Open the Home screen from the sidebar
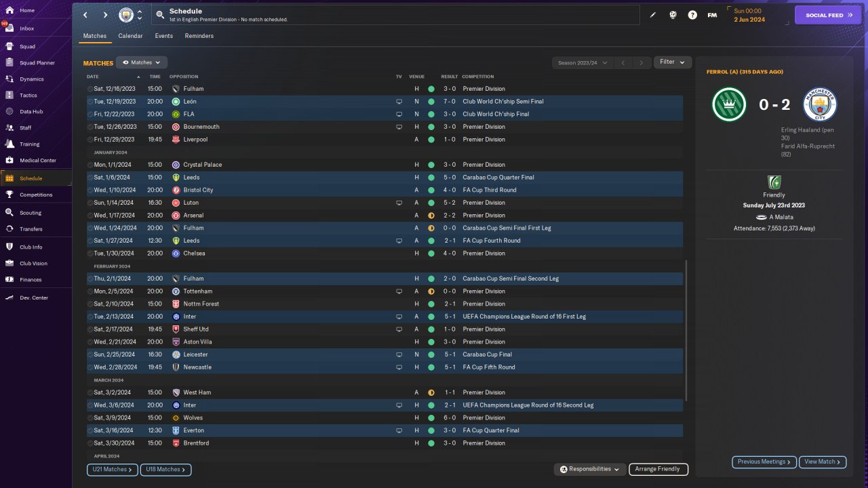The image size is (868, 488). point(35,11)
